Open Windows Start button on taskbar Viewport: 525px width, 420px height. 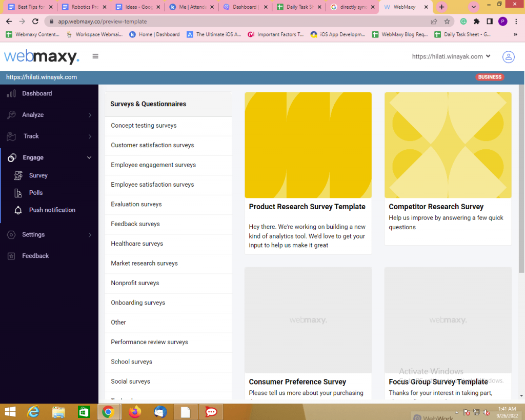click(x=10, y=412)
